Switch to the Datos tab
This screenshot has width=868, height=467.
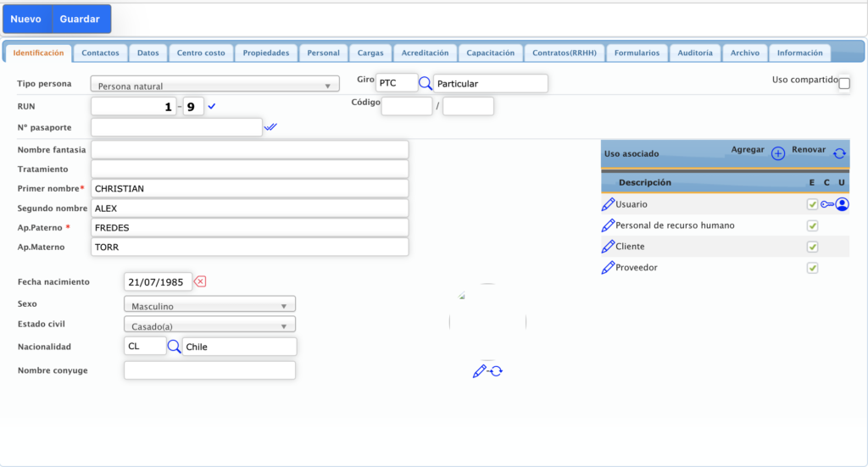pyautogui.click(x=147, y=53)
